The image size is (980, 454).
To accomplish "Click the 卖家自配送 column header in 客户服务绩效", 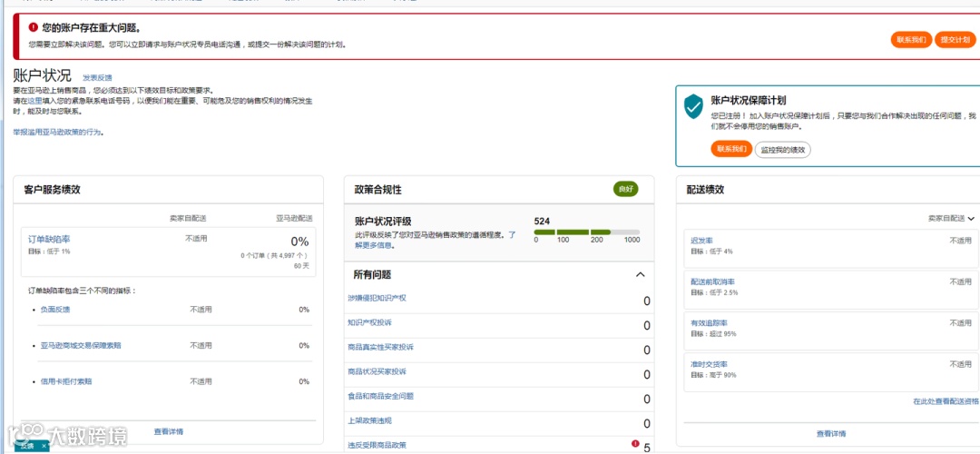I will pyautogui.click(x=188, y=218).
